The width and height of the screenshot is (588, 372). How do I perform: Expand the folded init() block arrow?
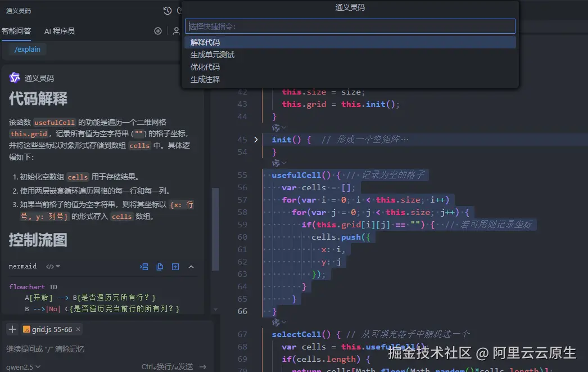pyautogui.click(x=256, y=139)
